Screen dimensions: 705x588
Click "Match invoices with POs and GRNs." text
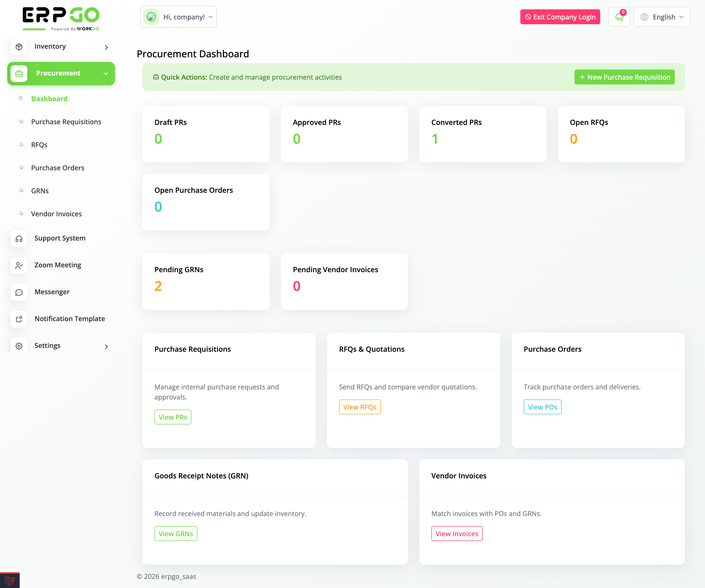(x=486, y=513)
